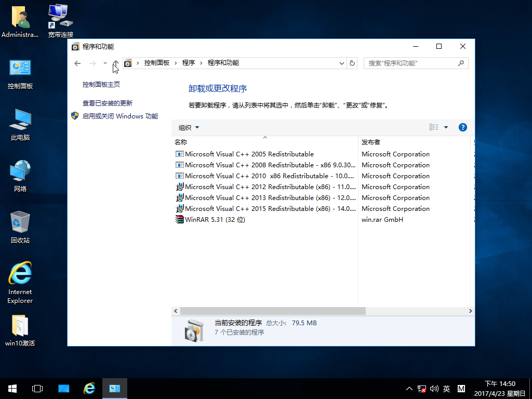Image resolution: width=532 pixels, height=399 pixels.
Task: Click the Visual C++ 2005 program icon
Action: click(179, 154)
